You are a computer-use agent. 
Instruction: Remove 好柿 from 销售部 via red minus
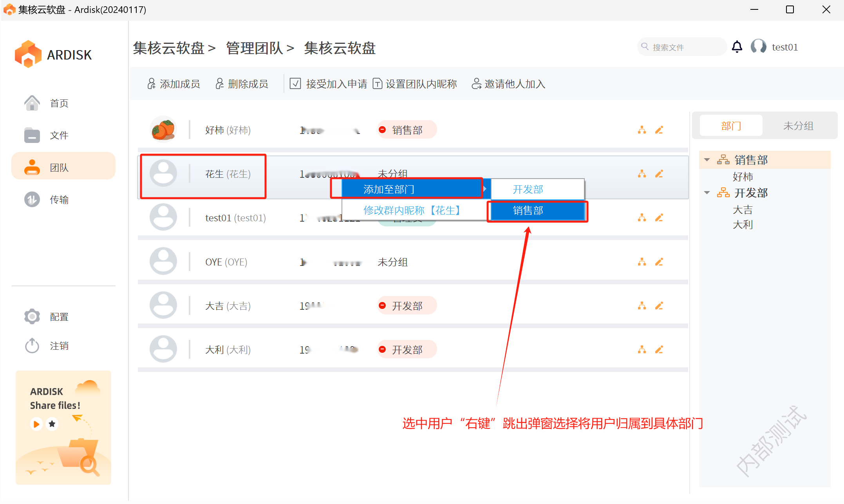click(383, 130)
